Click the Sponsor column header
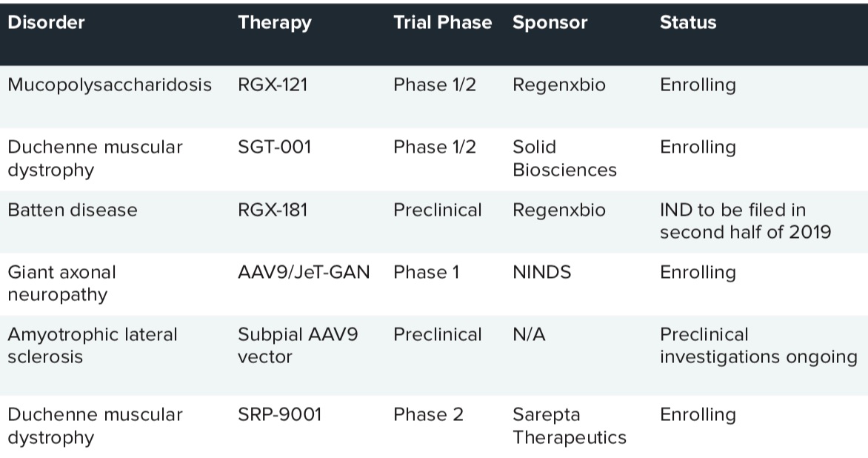 550,23
